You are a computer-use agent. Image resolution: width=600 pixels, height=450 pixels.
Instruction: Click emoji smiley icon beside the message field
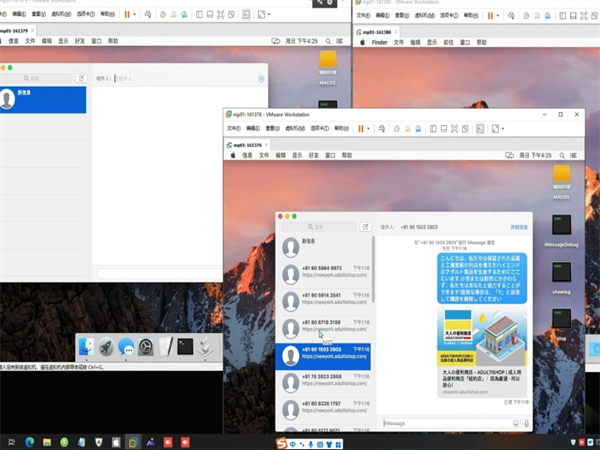[516, 423]
